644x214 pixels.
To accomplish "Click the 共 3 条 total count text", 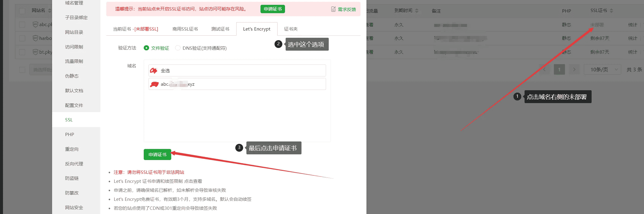I will pos(634,70).
